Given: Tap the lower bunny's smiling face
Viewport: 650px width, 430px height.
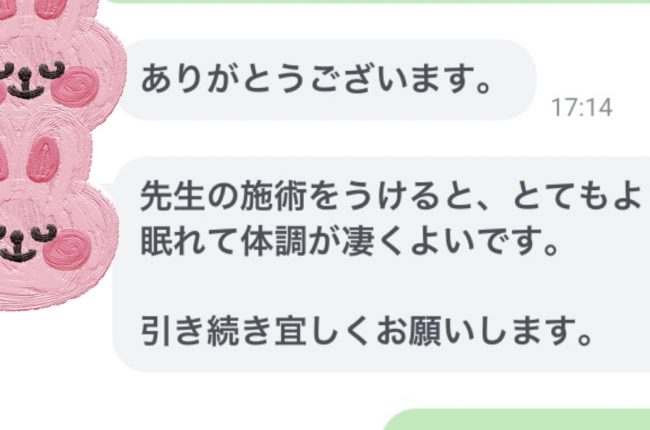Looking at the screenshot, I should point(28,243).
